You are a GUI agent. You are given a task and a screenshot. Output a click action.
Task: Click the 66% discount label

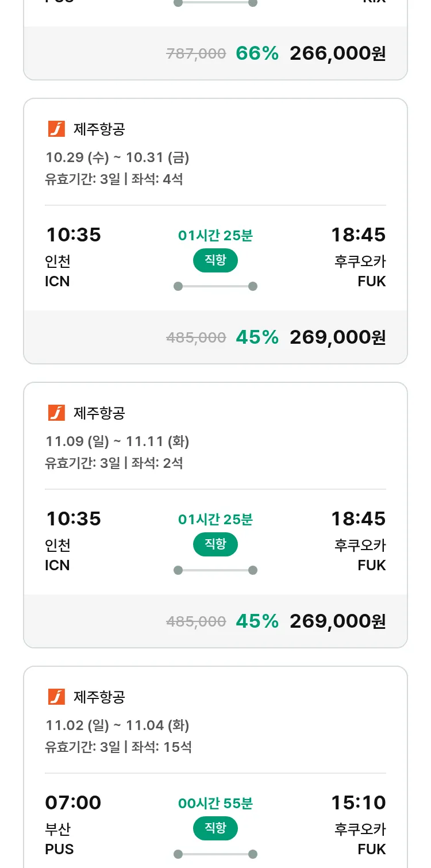[257, 53]
